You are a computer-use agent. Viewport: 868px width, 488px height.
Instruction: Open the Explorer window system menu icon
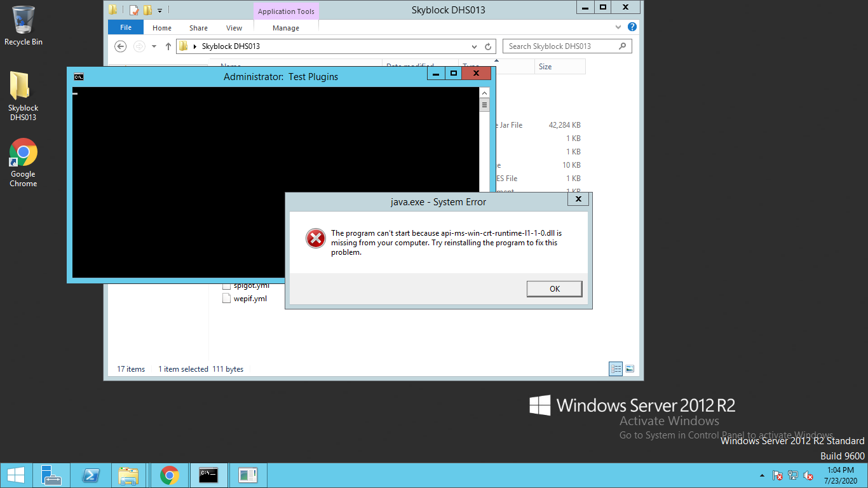pyautogui.click(x=112, y=10)
